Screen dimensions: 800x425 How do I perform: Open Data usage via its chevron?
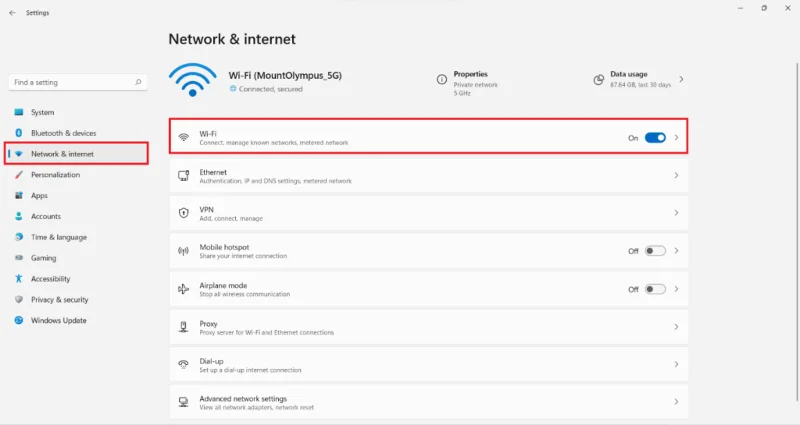(682, 80)
